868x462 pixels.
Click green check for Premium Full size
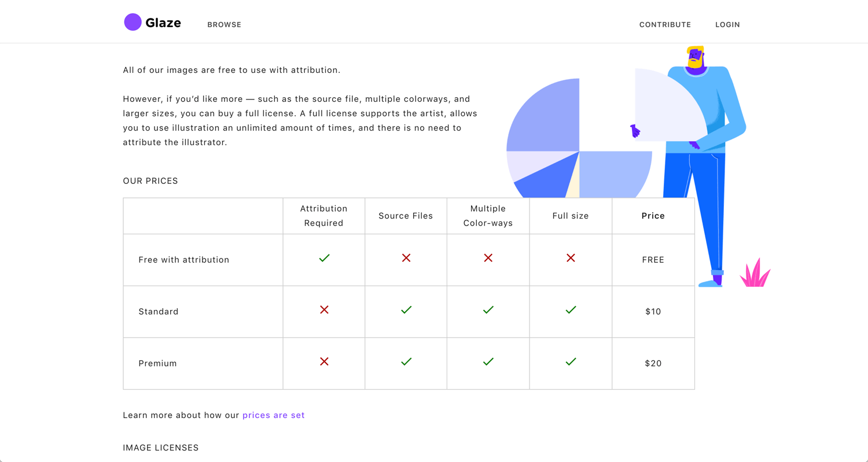click(x=571, y=361)
